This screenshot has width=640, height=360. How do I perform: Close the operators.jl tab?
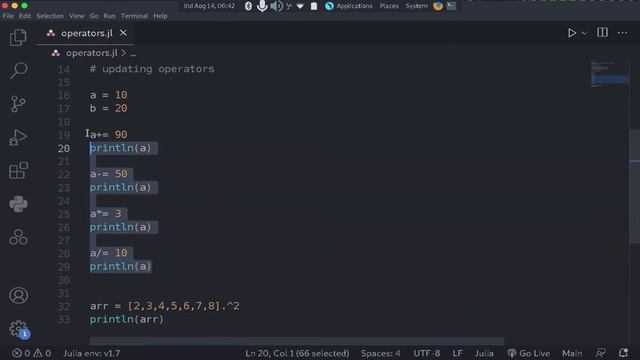(x=123, y=33)
